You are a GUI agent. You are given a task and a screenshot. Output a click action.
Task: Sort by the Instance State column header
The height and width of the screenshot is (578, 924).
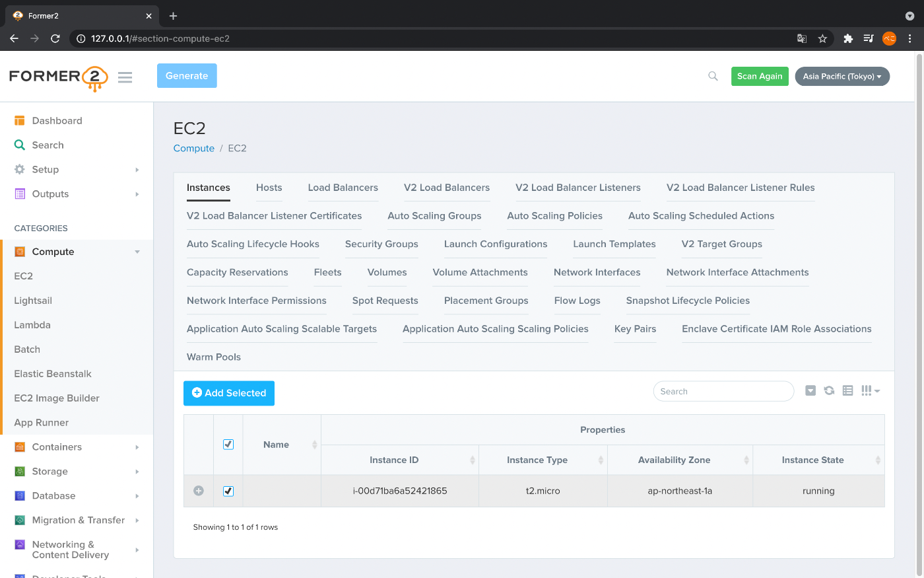click(818, 460)
